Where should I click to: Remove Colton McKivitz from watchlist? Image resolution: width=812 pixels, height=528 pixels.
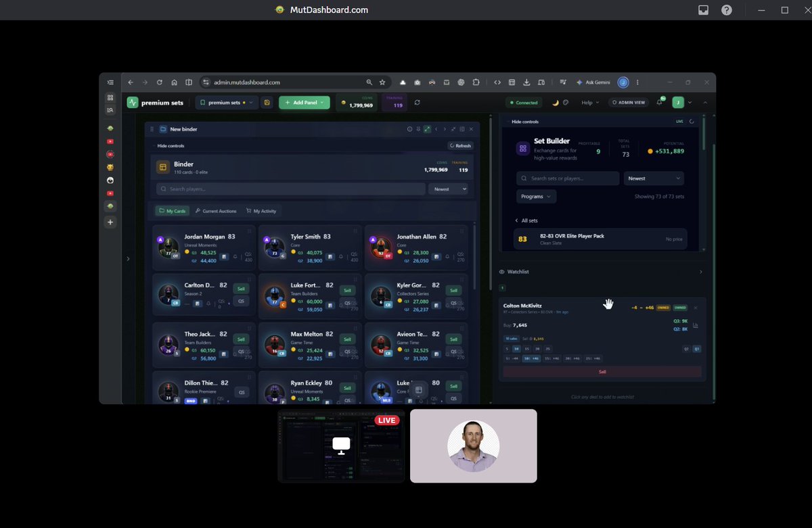(696, 308)
